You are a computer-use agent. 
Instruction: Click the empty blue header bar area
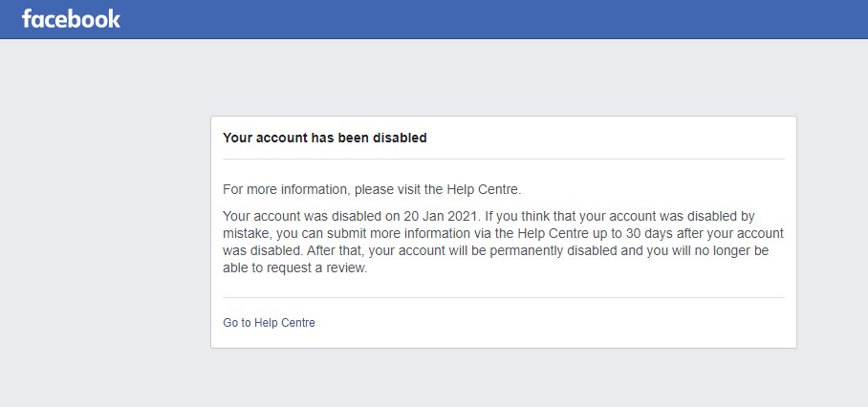478,19
